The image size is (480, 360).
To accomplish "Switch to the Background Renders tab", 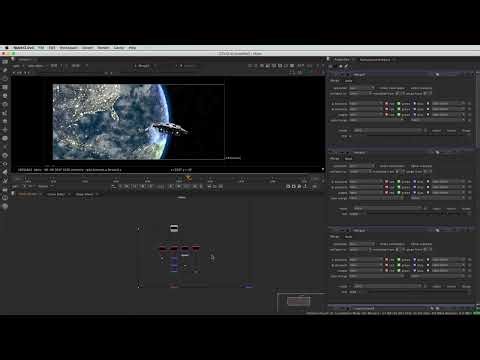I will [x=375, y=59].
